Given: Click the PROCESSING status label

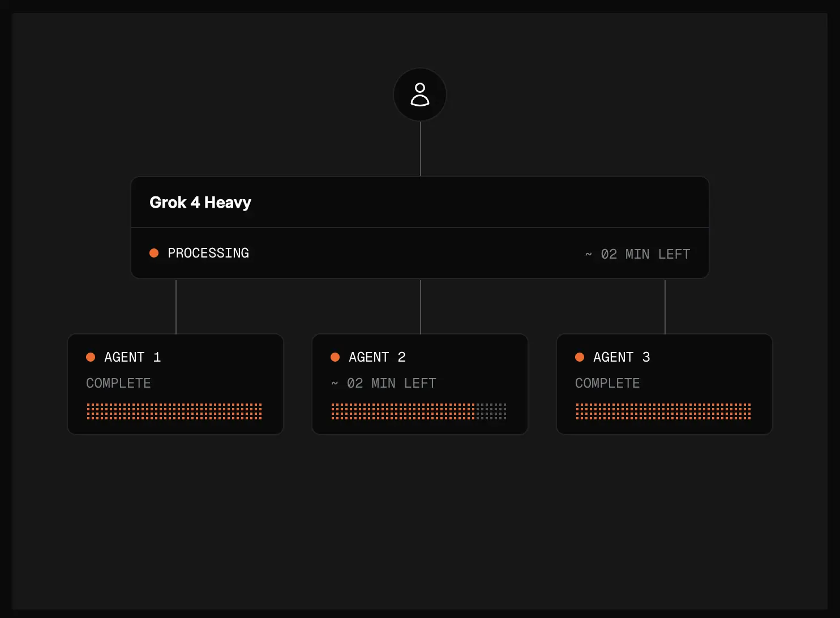Looking at the screenshot, I should 208,253.
